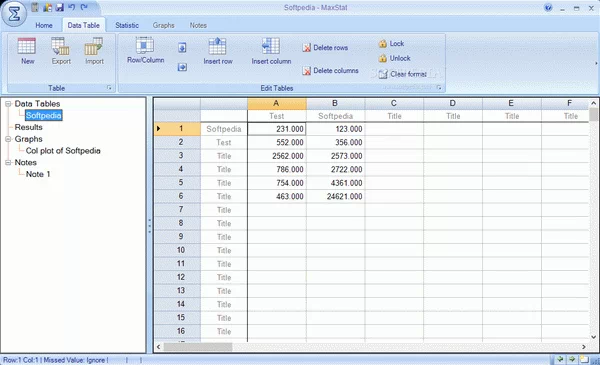Open the Table group dialog launcher

click(x=109, y=88)
